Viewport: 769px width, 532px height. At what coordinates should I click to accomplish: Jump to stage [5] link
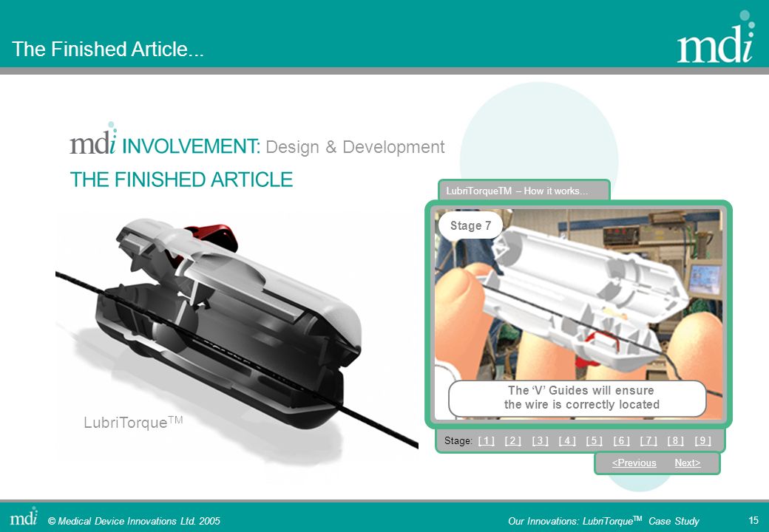594,440
